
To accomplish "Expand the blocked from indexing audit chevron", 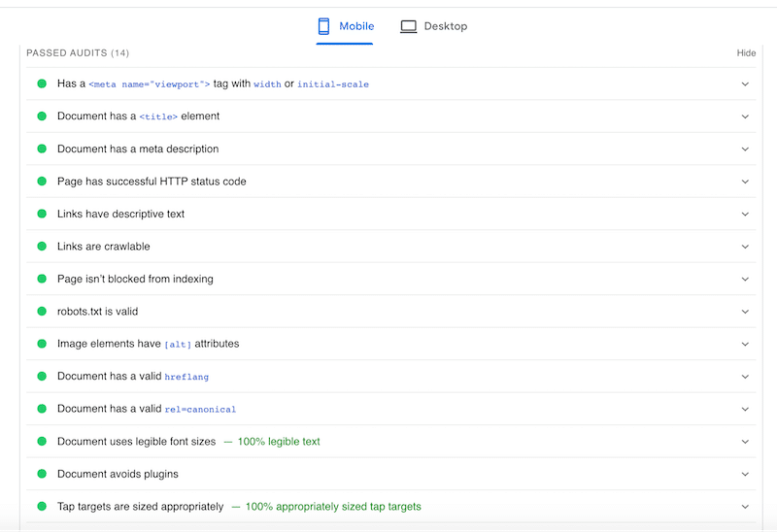I will [745, 280].
